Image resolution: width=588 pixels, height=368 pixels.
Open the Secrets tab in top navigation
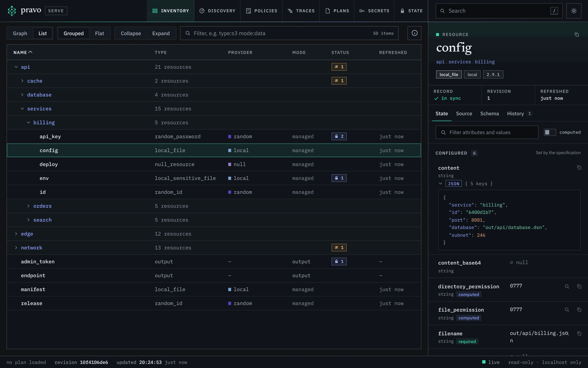[x=374, y=11]
